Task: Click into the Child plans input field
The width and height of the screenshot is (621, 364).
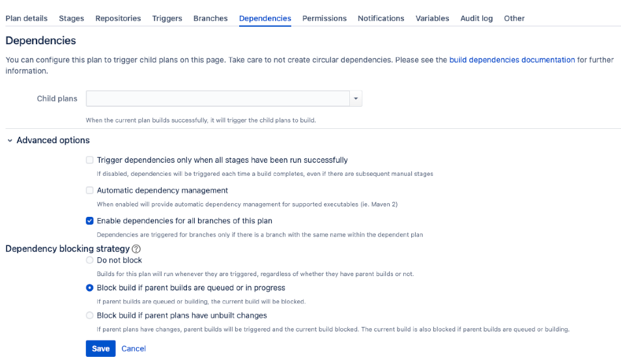Action: 218,99
